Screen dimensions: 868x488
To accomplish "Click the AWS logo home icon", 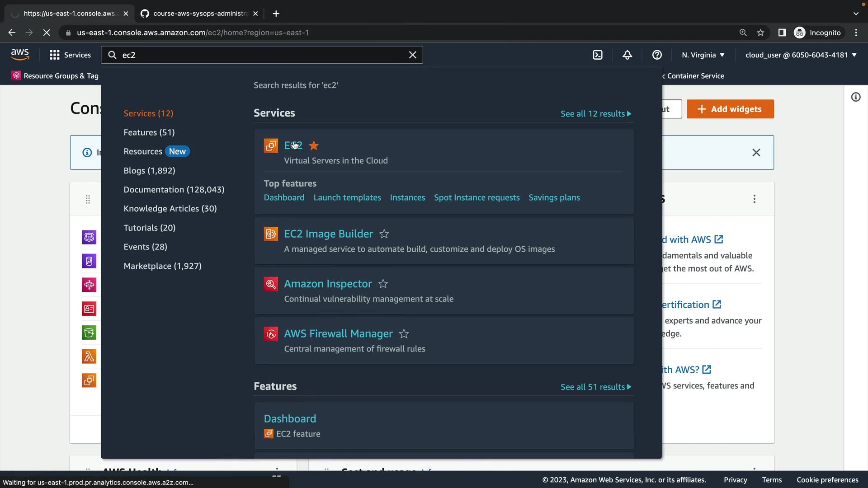I will (20, 55).
